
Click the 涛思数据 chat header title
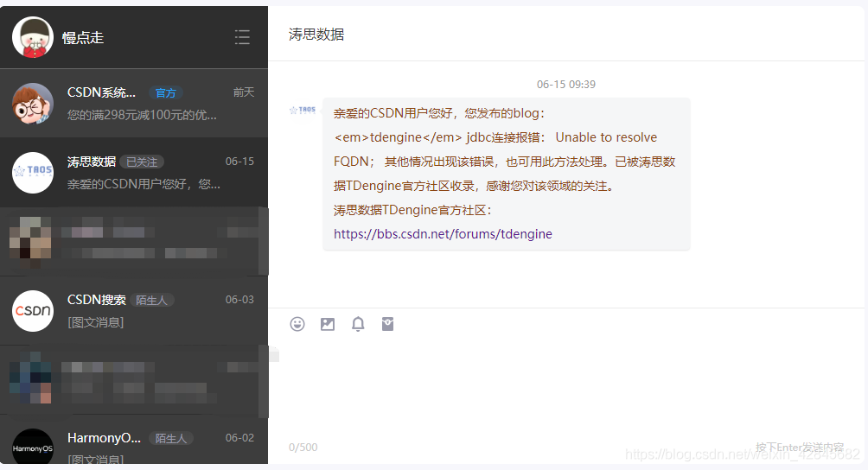pos(316,35)
